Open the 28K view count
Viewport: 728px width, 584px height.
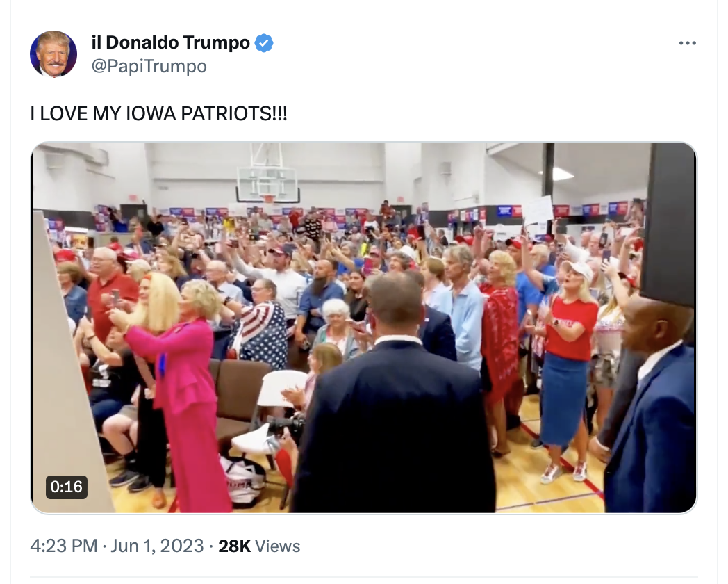pos(235,546)
